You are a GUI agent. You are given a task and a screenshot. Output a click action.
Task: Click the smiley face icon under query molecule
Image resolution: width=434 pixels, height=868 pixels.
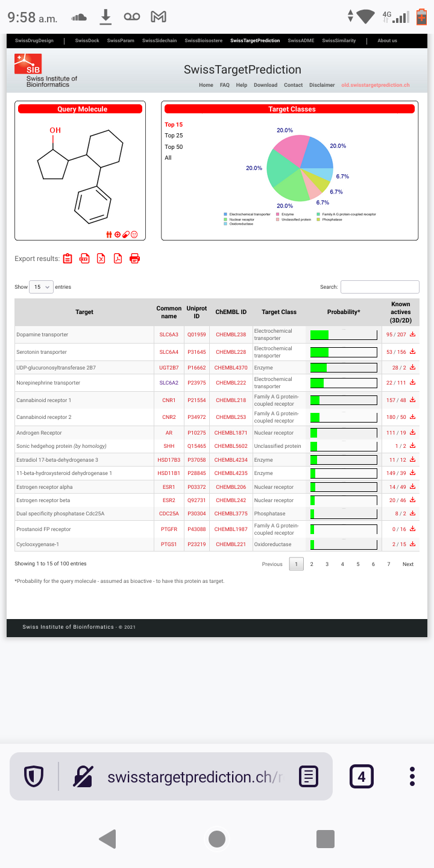pyautogui.click(x=134, y=234)
